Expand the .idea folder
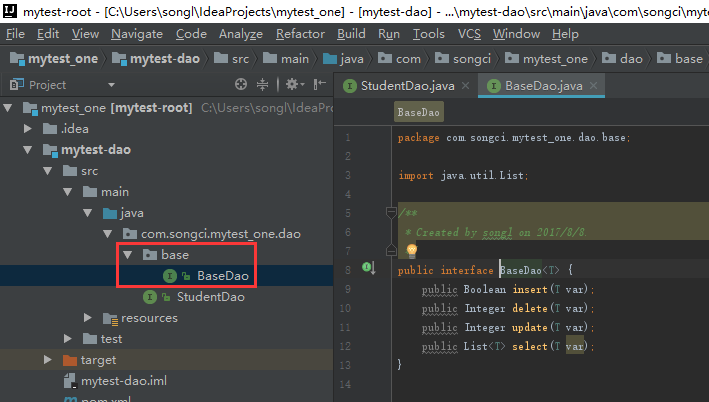The width and height of the screenshot is (709, 402). pyautogui.click(x=28, y=129)
